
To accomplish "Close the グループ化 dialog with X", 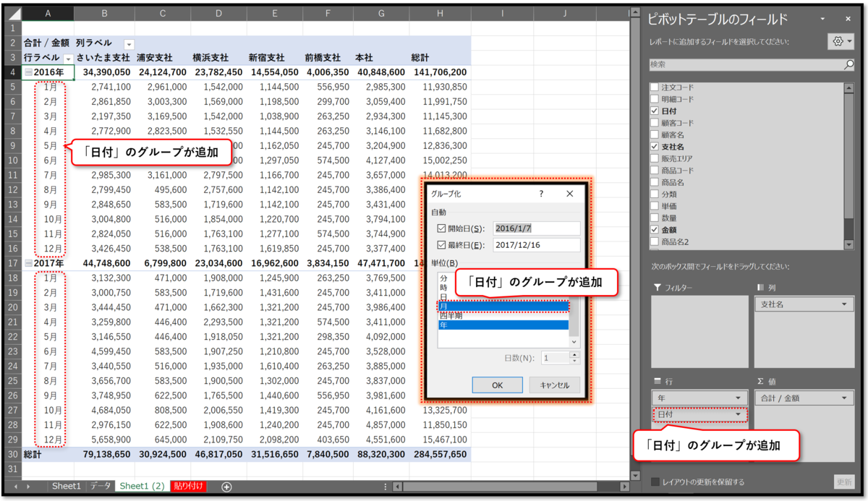I will [x=569, y=194].
